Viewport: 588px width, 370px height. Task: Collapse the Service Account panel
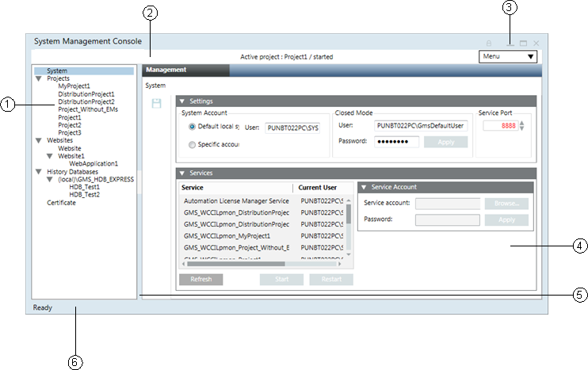(x=364, y=188)
